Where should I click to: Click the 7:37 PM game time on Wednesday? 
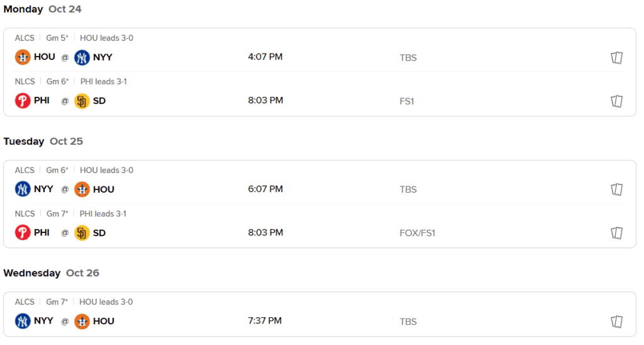[x=265, y=320]
